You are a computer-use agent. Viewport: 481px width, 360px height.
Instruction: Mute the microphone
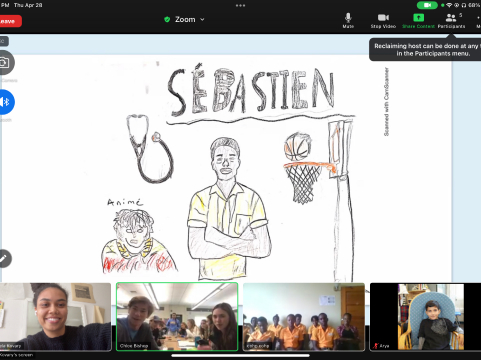click(x=348, y=20)
